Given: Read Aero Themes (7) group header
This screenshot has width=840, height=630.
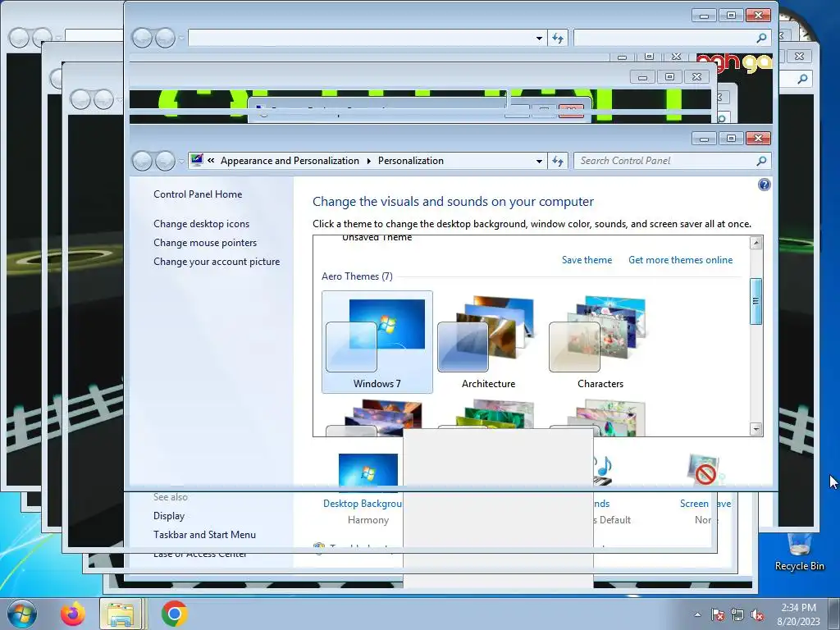Looking at the screenshot, I should pos(358,276).
